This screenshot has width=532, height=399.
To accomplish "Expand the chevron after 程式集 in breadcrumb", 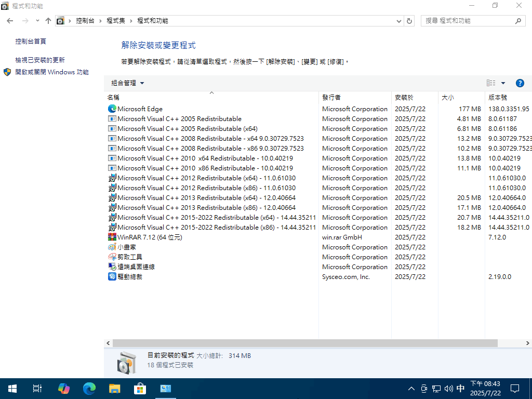I will (x=131, y=21).
